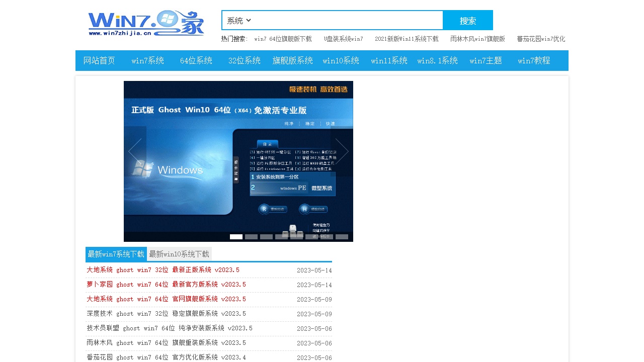Open 大地系统 ghost win7 32位 最新正版系统
This screenshot has width=644, height=362.
163,270
